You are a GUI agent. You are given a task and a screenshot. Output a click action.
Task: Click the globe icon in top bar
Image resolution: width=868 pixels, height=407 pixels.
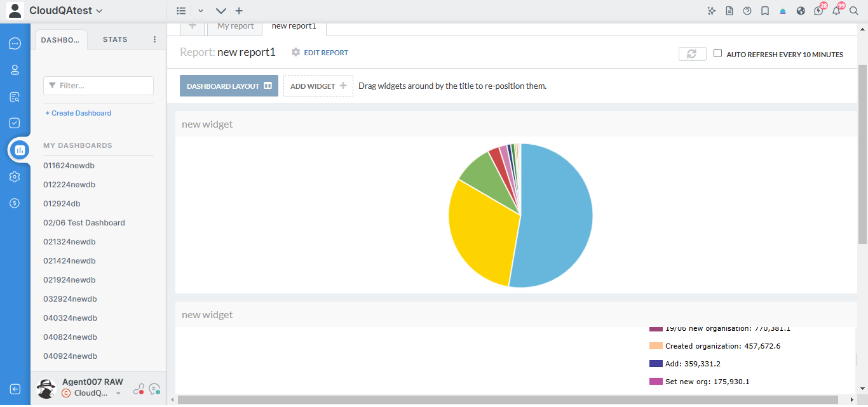pyautogui.click(x=801, y=11)
